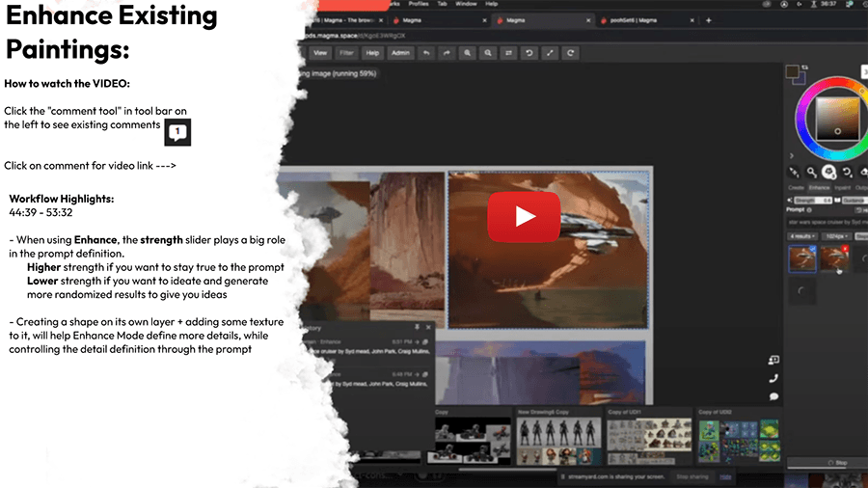Click the Admin button
The width and height of the screenshot is (868, 488).
click(x=400, y=53)
